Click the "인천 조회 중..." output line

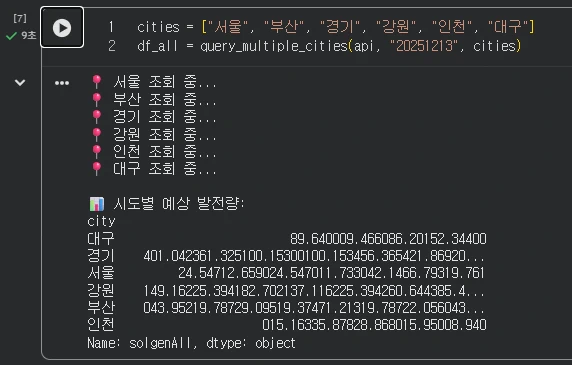165,151
